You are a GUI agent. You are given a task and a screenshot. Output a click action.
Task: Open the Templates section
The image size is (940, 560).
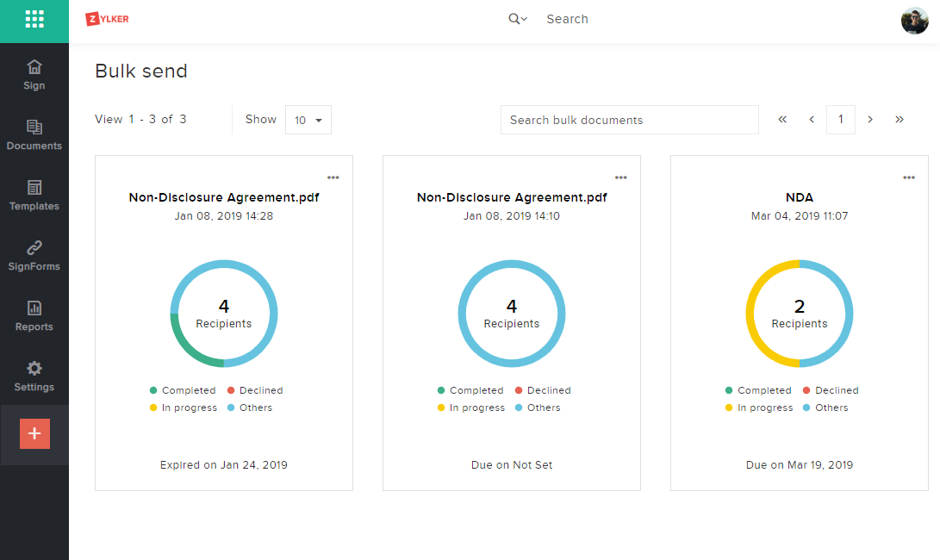pyautogui.click(x=34, y=195)
